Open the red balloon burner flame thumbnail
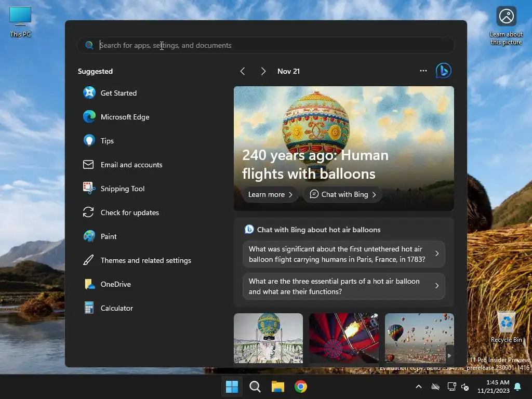 click(344, 338)
